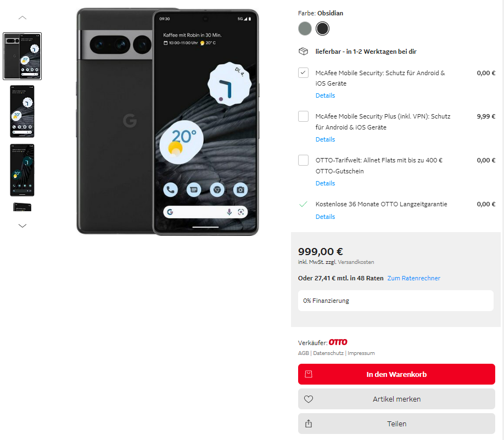Viewport: 504px width, 440px height.
Task: Click the delivery package icon beside lieferbar
Action: [304, 52]
